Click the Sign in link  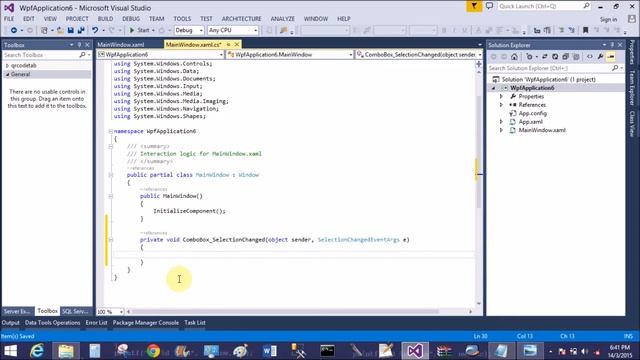(x=608, y=20)
